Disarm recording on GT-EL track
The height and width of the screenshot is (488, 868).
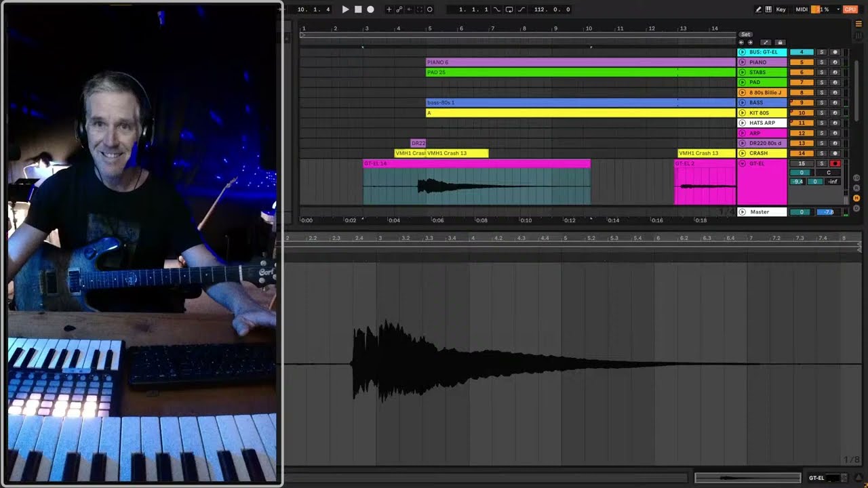coord(835,164)
